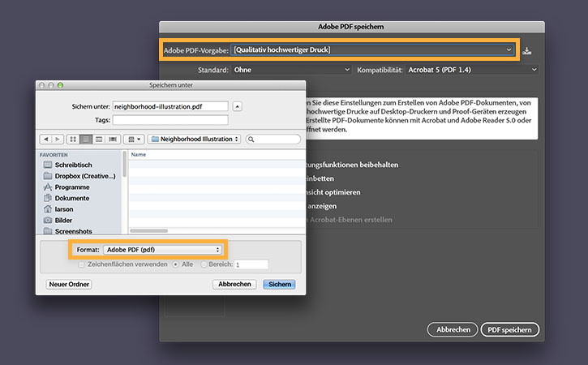This screenshot has height=365, width=588.
Task: Click the Neuer Ordner button
Action: click(69, 285)
